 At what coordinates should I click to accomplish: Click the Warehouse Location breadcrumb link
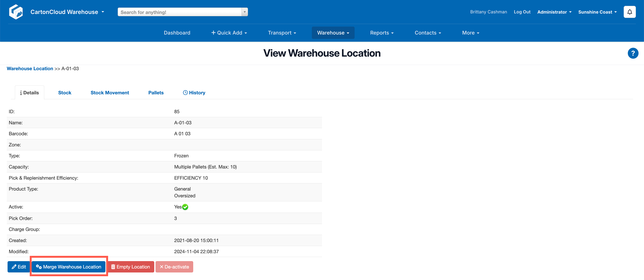tap(30, 69)
